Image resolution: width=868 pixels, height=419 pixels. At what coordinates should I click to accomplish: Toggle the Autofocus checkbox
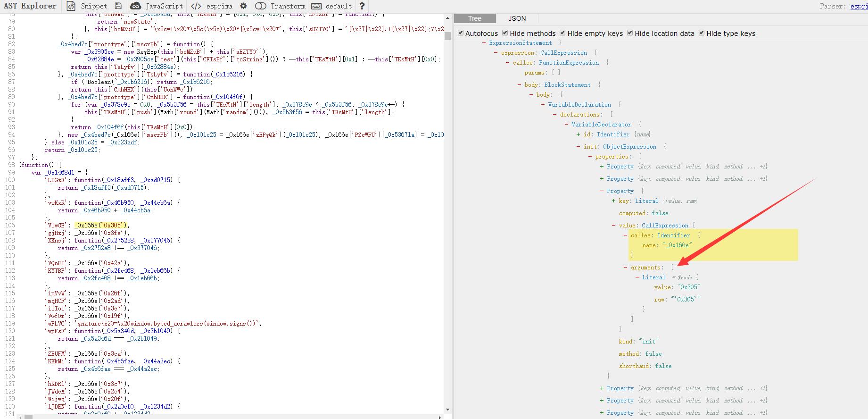(x=461, y=33)
